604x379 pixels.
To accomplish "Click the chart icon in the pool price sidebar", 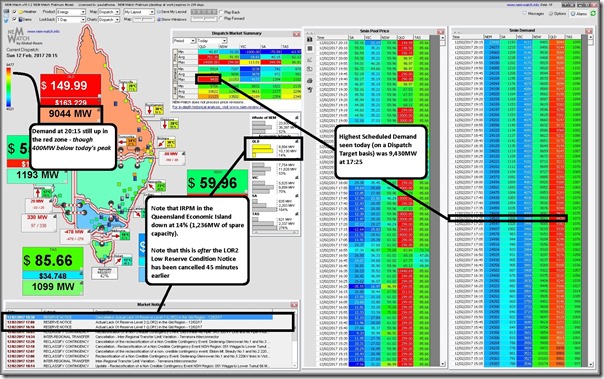I will (x=309, y=59).
